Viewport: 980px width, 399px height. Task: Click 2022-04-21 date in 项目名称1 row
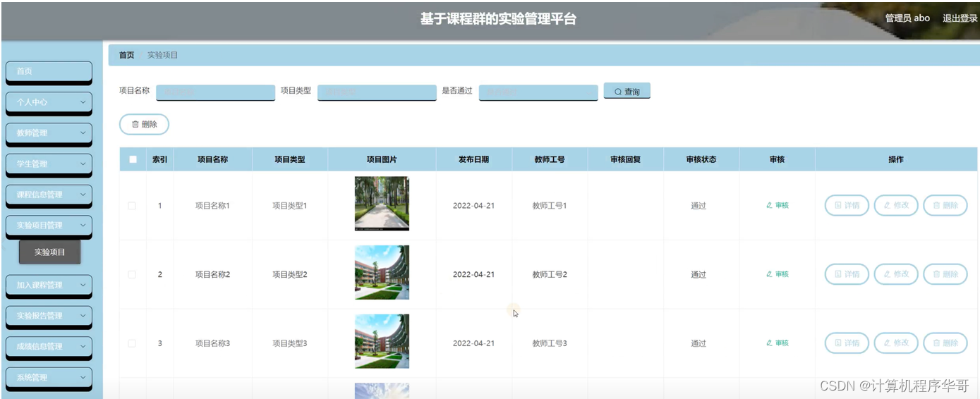coord(473,206)
